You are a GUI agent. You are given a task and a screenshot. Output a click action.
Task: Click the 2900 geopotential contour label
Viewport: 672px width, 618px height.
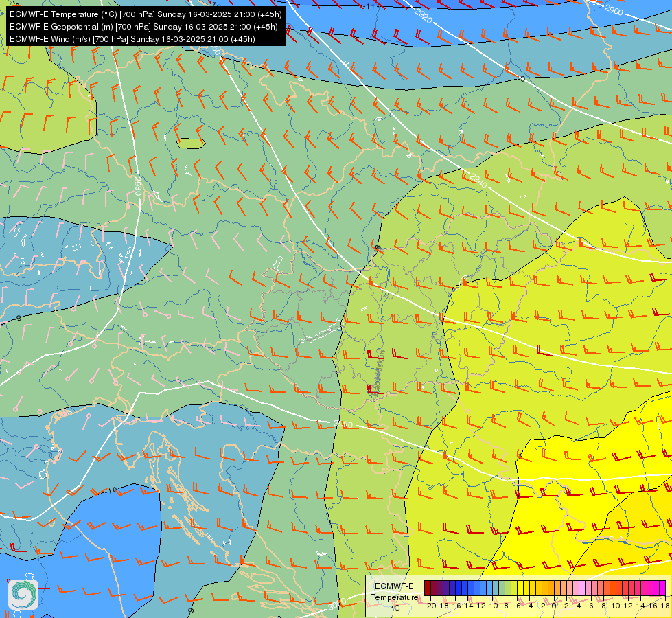click(613, 9)
